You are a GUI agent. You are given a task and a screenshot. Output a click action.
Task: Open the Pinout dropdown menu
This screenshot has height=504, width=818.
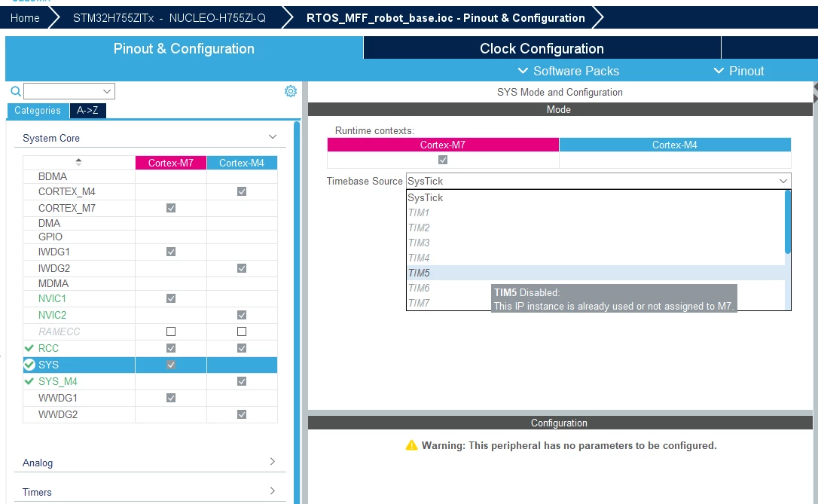739,71
